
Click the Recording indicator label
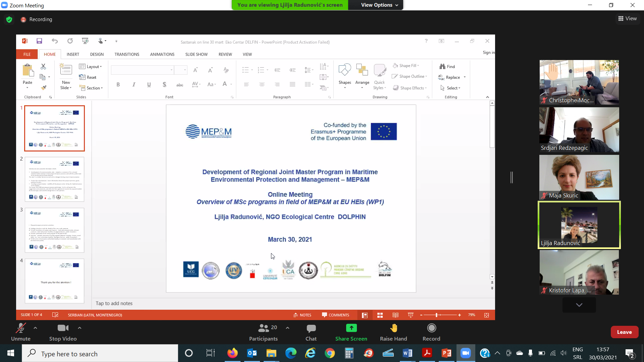pyautogui.click(x=40, y=19)
